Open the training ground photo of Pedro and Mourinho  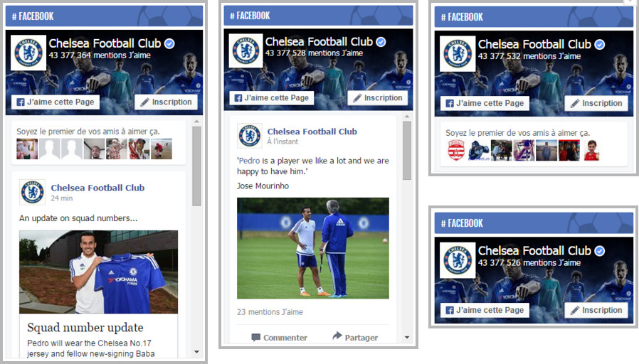[x=313, y=248]
